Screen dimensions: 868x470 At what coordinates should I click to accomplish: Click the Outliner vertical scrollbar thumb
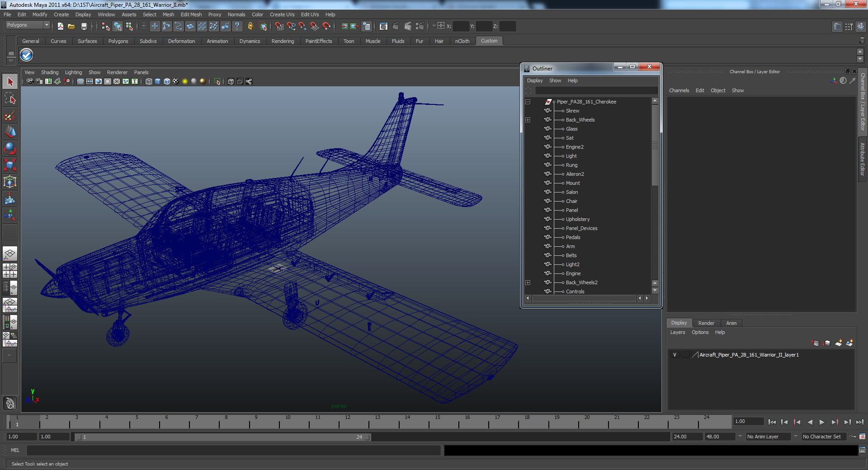[655, 145]
